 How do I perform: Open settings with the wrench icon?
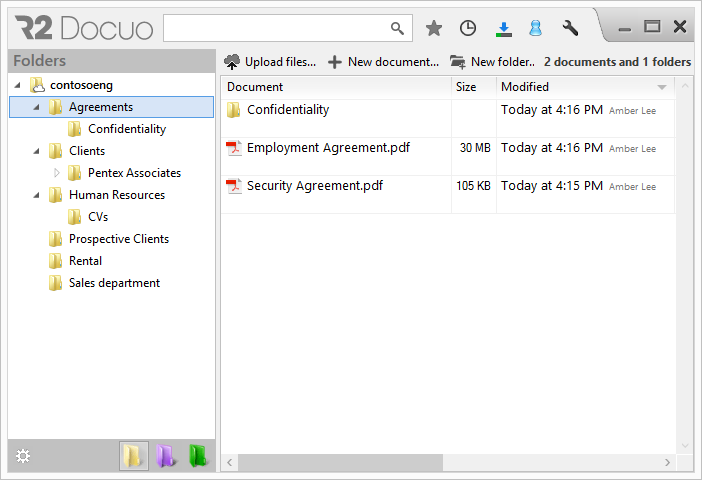click(570, 28)
